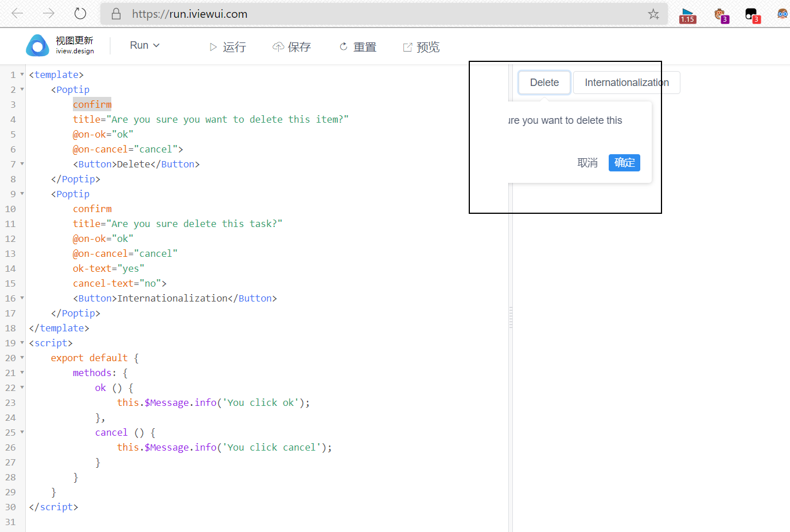Click 'You click ok' message line 23
The width and height of the screenshot is (790, 532).
point(262,402)
